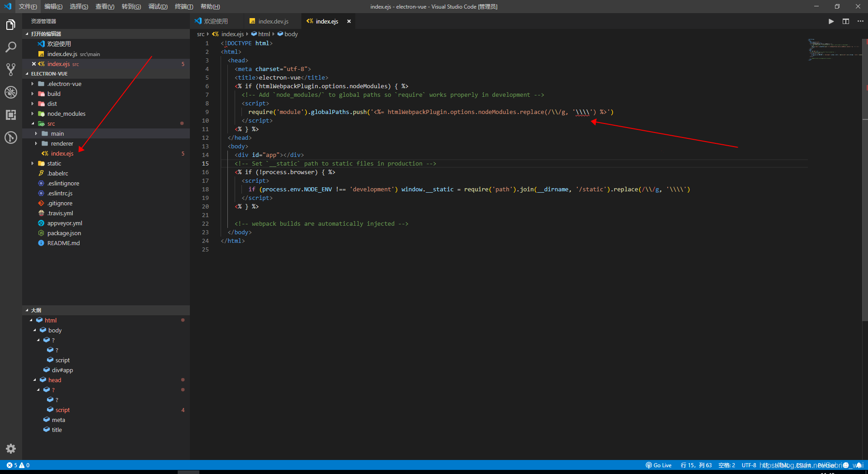The height and width of the screenshot is (474, 868).
Task: Open the README.md file
Action: (106, 243)
